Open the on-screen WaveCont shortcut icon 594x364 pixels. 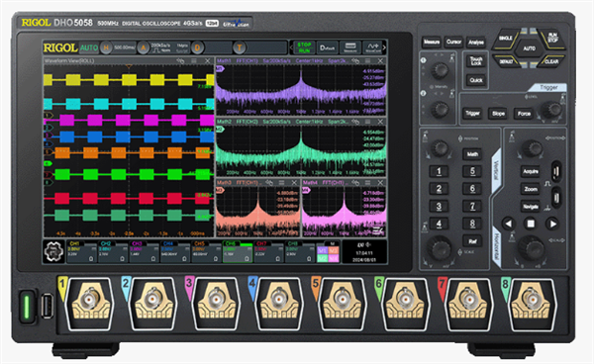(372, 47)
